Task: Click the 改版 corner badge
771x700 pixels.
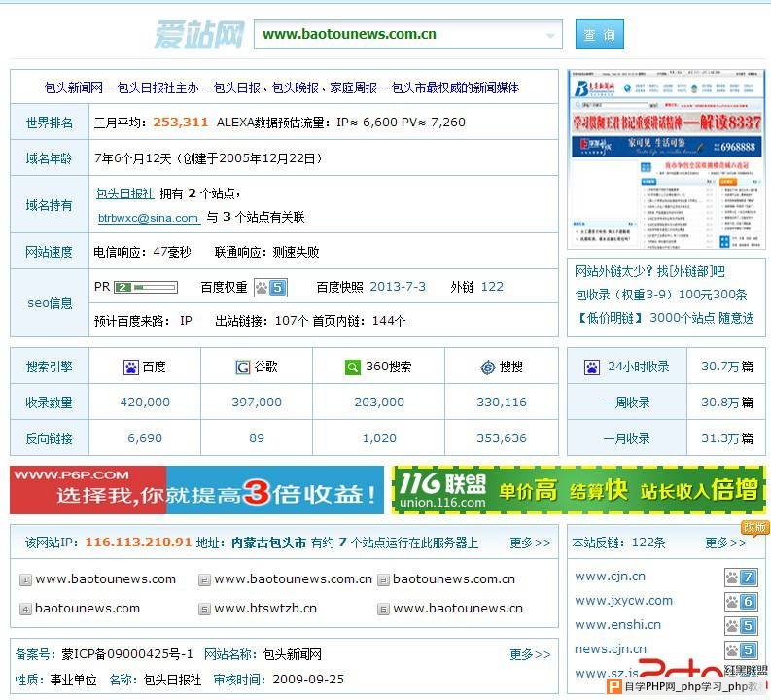Action: (755, 528)
